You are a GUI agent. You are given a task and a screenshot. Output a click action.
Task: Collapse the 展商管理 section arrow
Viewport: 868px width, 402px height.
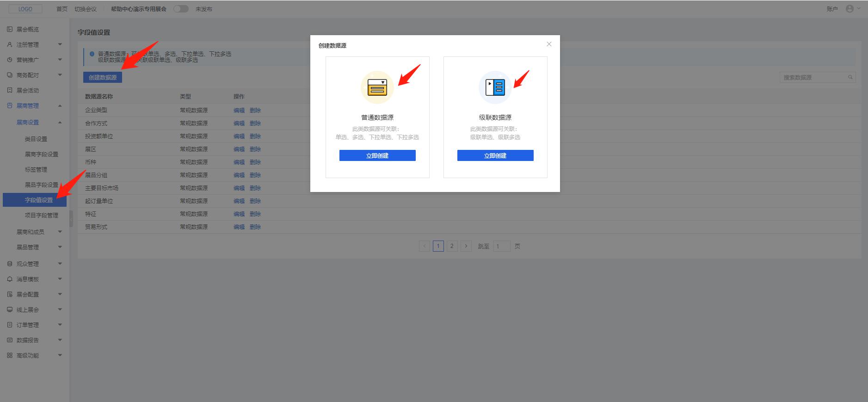coord(60,105)
